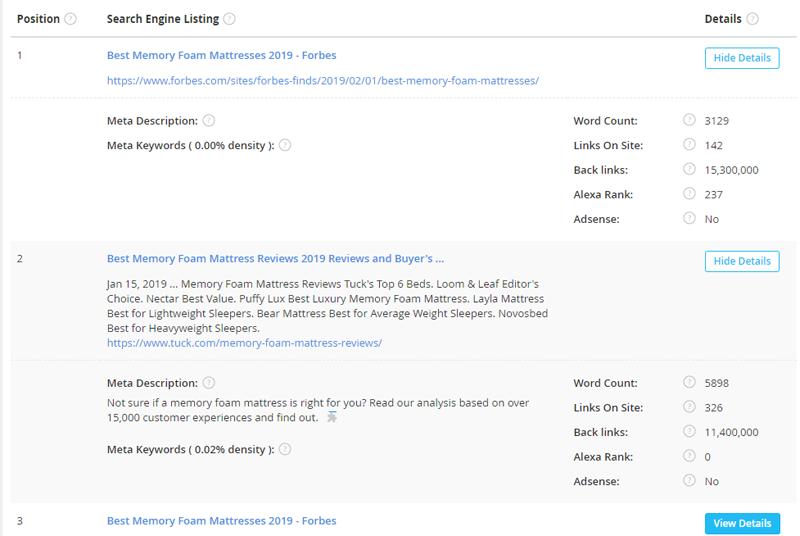Collapse details for the position 1 result

coord(741,58)
